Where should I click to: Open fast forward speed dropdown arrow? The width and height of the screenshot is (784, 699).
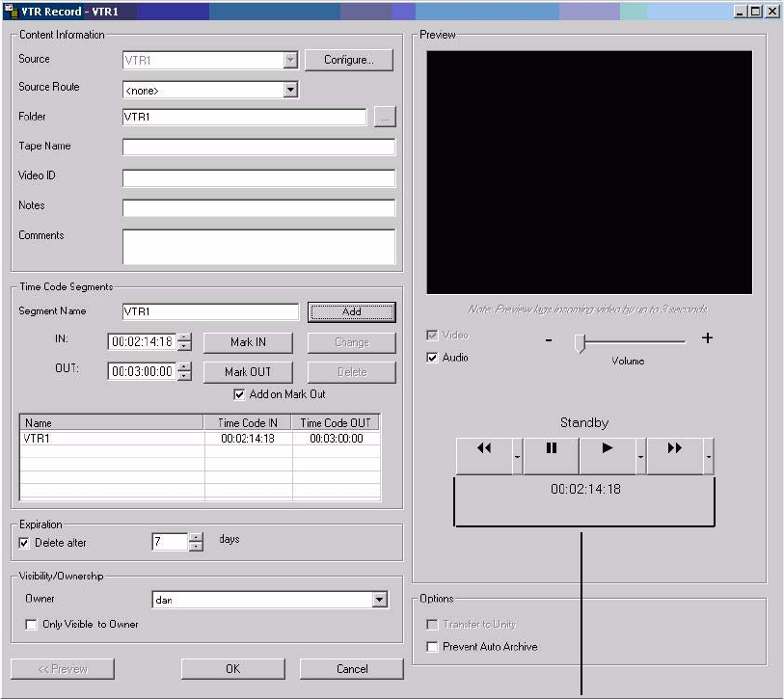point(709,456)
